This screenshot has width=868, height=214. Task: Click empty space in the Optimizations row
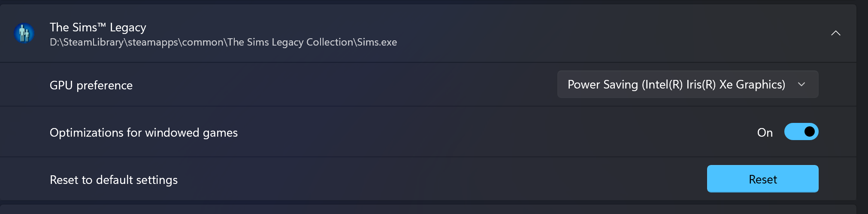click(x=493, y=132)
